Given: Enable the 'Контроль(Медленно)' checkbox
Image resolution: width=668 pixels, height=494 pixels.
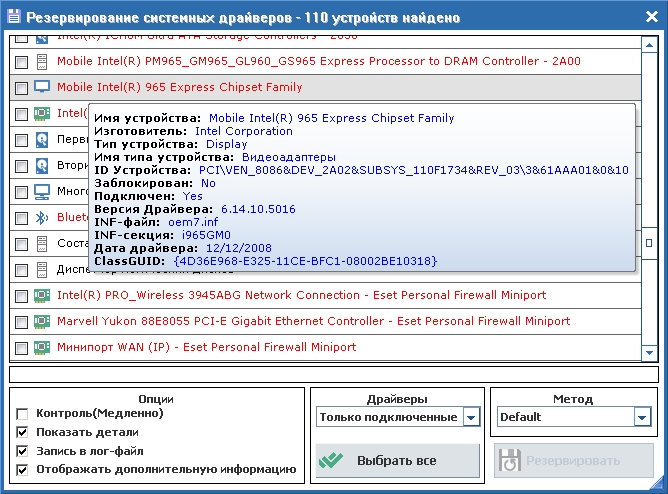Looking at the screenshot, I should (22, 413).
